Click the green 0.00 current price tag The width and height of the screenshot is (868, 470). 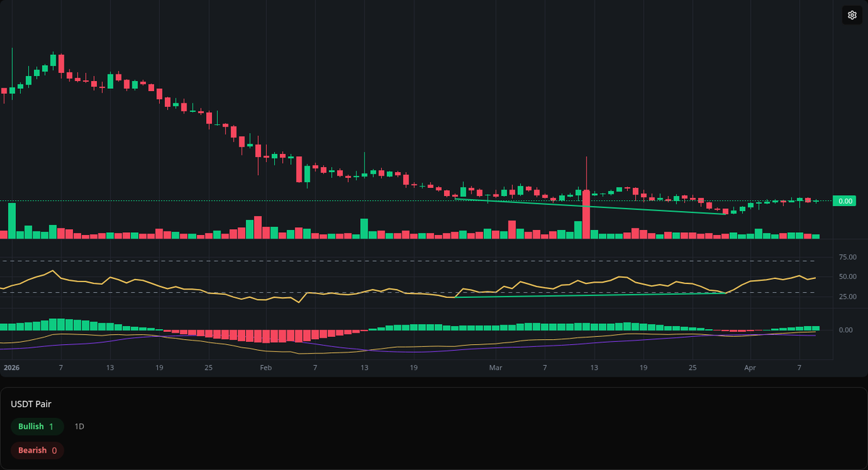click(x=846, y=201)
